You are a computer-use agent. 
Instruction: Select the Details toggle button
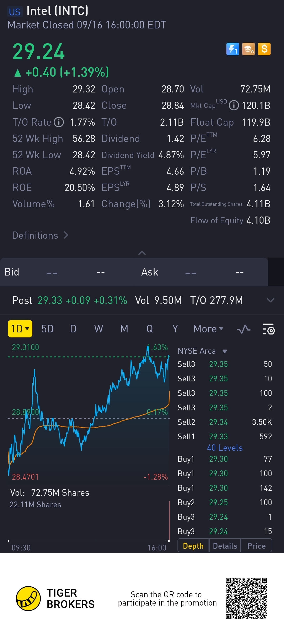point(225,546)
